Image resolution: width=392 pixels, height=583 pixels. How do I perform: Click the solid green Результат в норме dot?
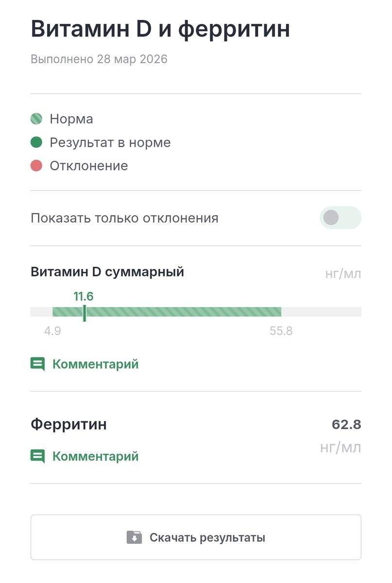[x=36, y=142]
